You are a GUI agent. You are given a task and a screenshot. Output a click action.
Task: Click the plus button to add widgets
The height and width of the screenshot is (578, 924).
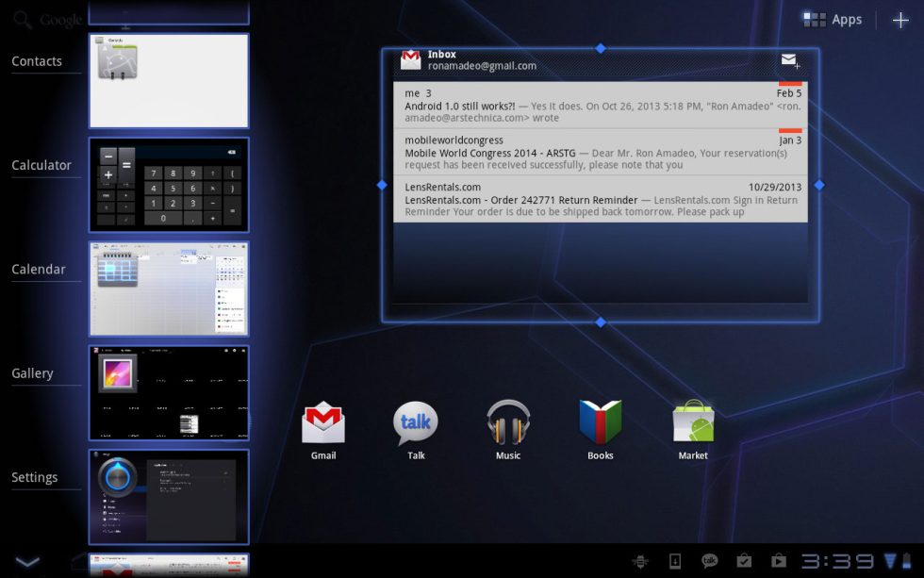[901, 19]
